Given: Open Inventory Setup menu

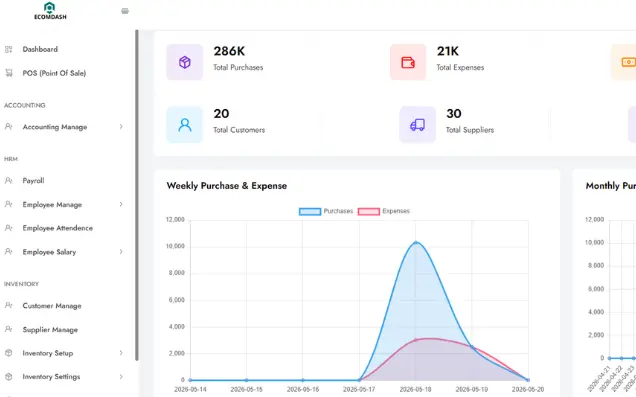Looking at the screenshot, I should point(48,353).
